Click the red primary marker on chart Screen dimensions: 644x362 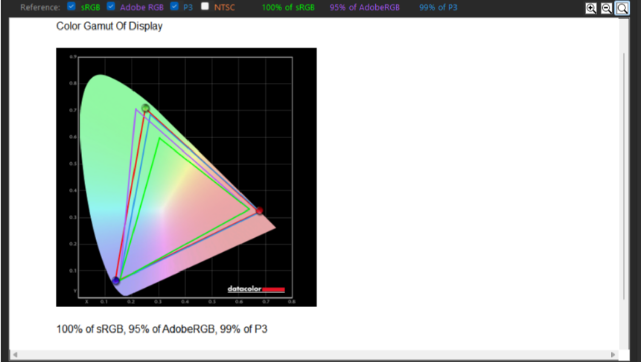(x=259, y=210)
